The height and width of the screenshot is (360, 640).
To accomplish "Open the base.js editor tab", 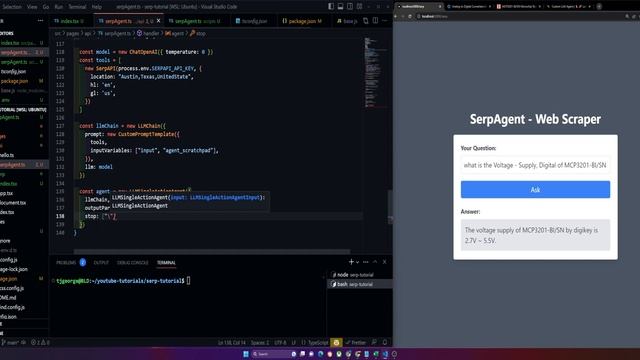I will (347, 21).
